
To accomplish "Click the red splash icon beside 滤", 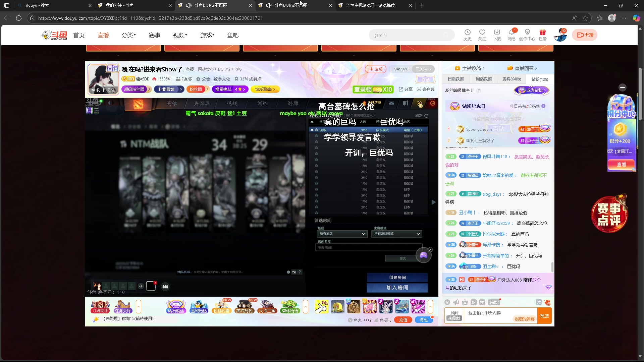I will coord(547,302).
